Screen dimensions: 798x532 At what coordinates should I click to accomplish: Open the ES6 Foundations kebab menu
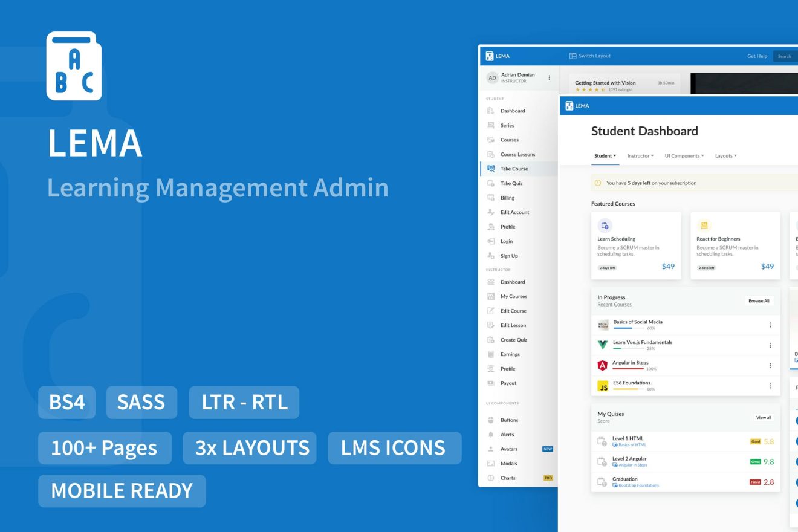[770, 385]
